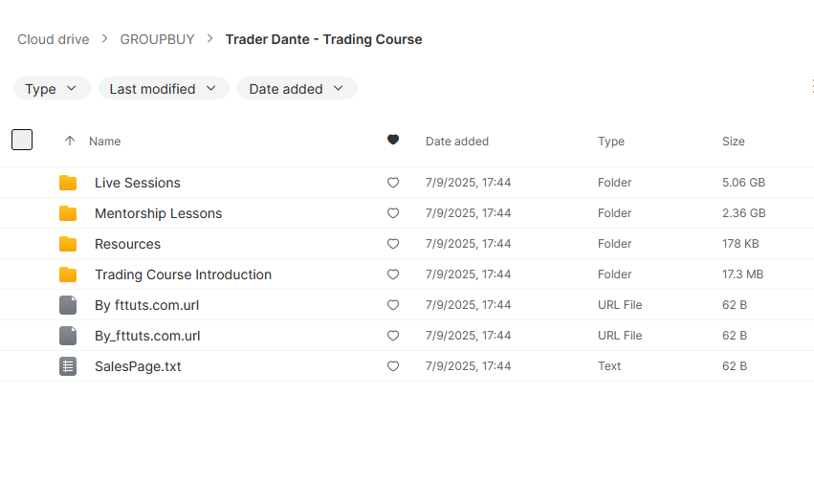Open the Live Sessions folder icon
The width and height of the screenshot is (814, 504).
pyautogui.click(x=68, y=183)
